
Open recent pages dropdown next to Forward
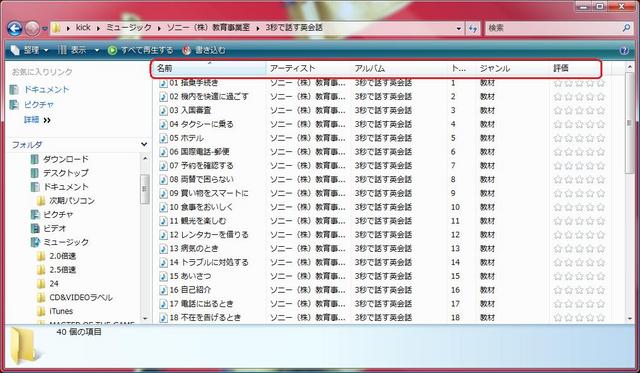tap(45, 29)
